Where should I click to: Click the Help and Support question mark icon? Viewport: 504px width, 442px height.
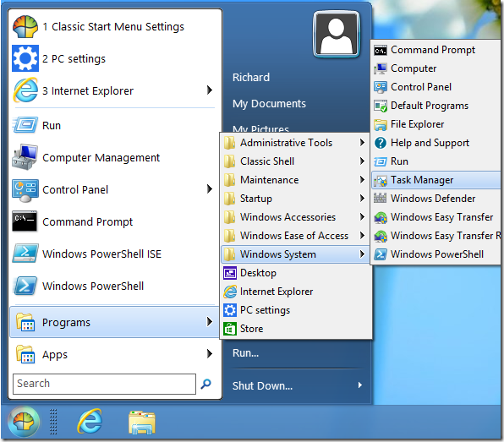click(381, 143)
